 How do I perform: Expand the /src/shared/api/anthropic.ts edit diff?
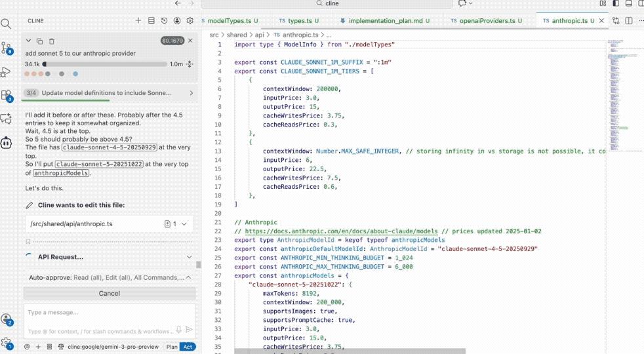[184, 224]
